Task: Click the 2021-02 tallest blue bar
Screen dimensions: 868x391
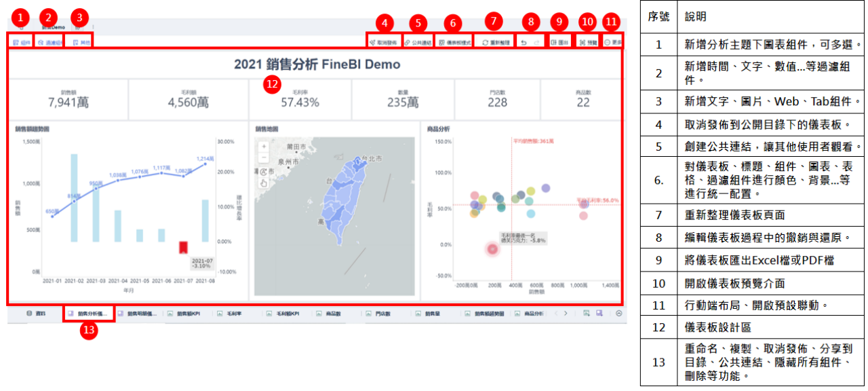Action: (75, 198)
